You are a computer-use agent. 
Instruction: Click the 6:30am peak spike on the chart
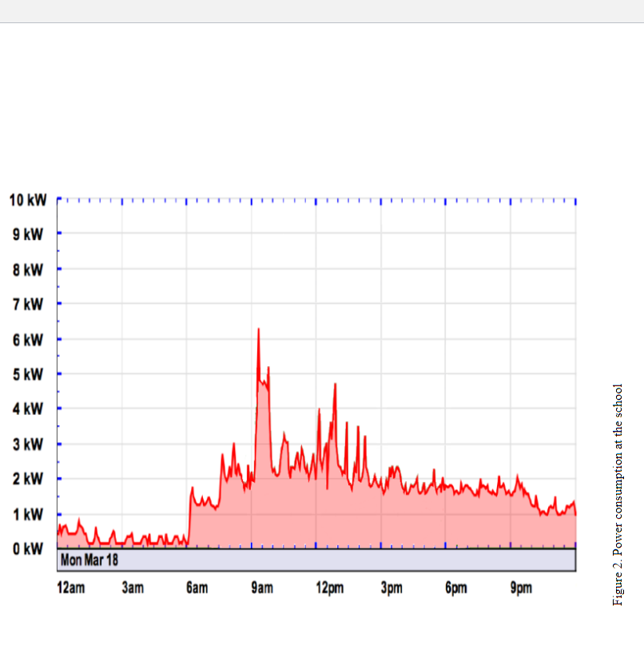pyautogui.click(x=192, y=485)
